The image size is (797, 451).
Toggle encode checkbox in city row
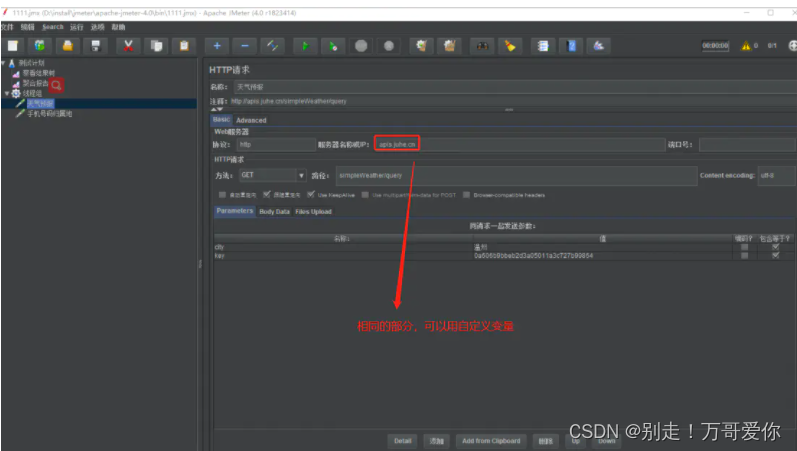coord(744,247)
